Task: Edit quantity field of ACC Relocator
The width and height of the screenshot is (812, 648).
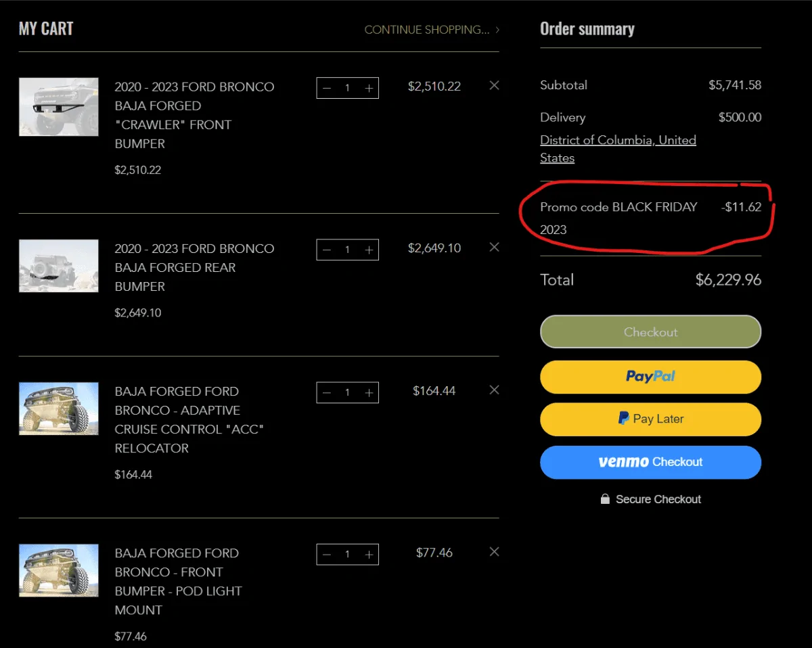Action: (347, 392)
